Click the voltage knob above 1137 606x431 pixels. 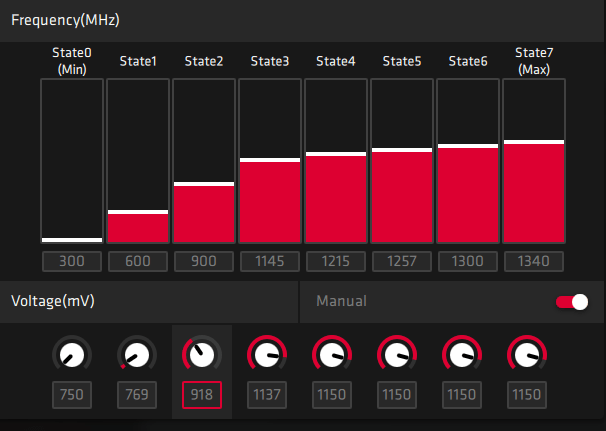[x=267, y=354]
